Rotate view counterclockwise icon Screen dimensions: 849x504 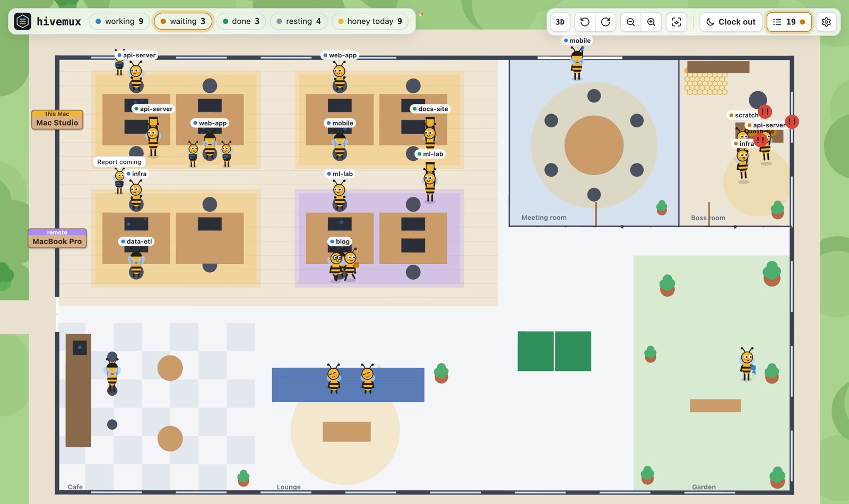585,22
